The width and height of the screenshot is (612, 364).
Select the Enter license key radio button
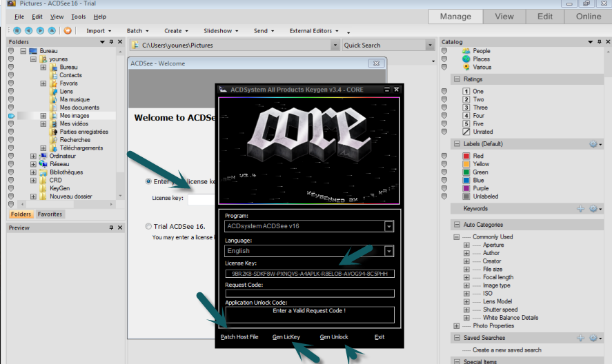148,181
